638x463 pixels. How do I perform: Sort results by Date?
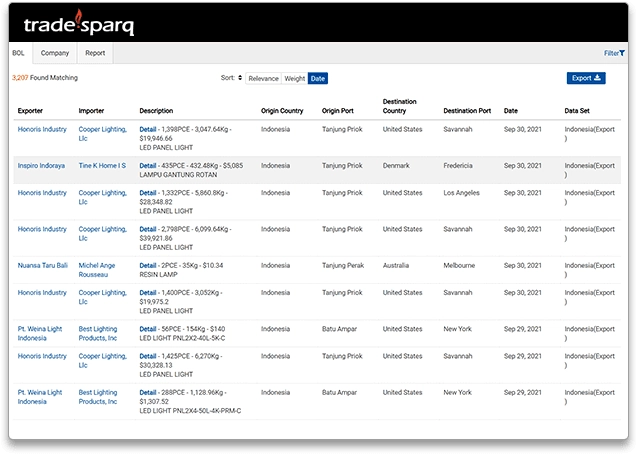click(x=318, y=79)
